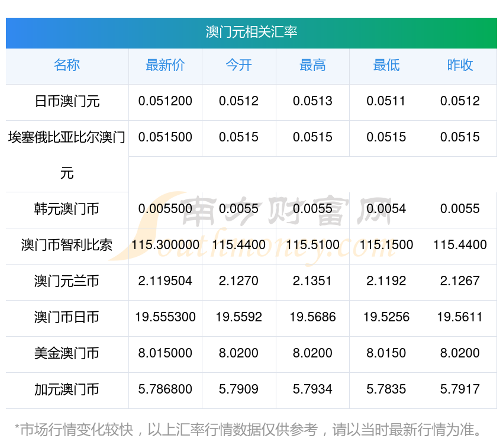
Task: Select the 115.1500 lowest price cell
Action: coord(386,245)
